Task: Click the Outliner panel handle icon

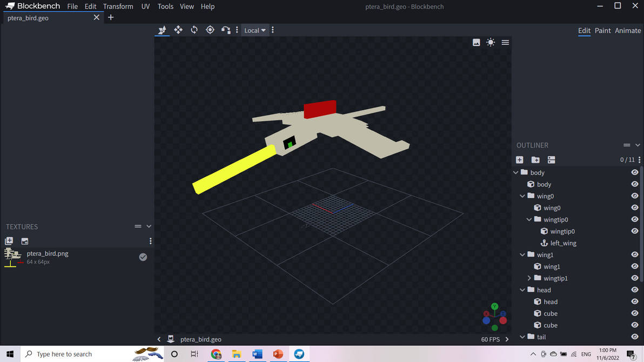Action: [627, 145]
